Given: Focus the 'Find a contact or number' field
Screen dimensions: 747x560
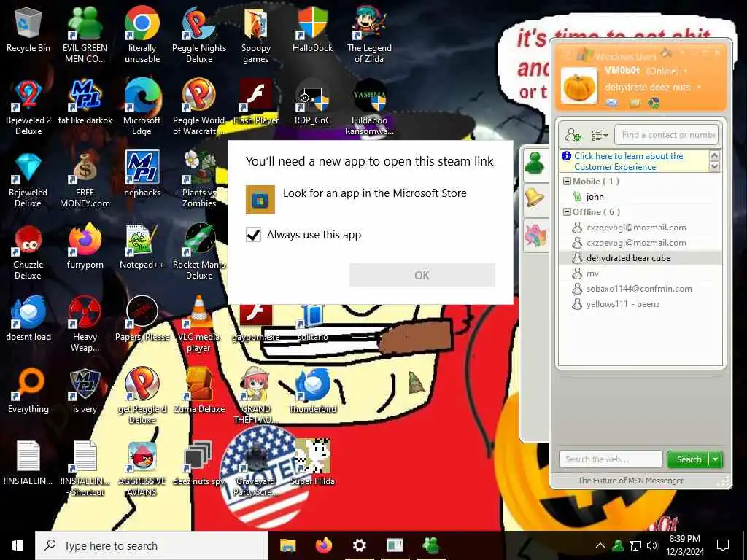Looking at the screenshot, I should tap(666, 135).
